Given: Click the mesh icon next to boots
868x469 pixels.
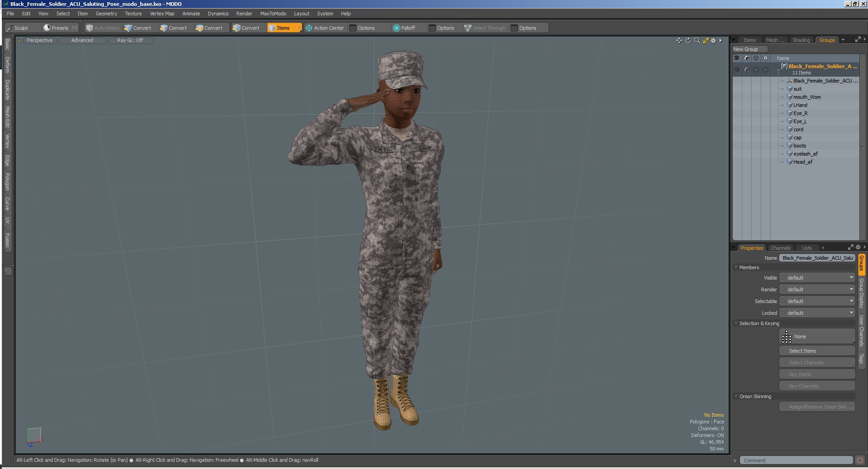Looking at the screenshot, I should (790, 146).
